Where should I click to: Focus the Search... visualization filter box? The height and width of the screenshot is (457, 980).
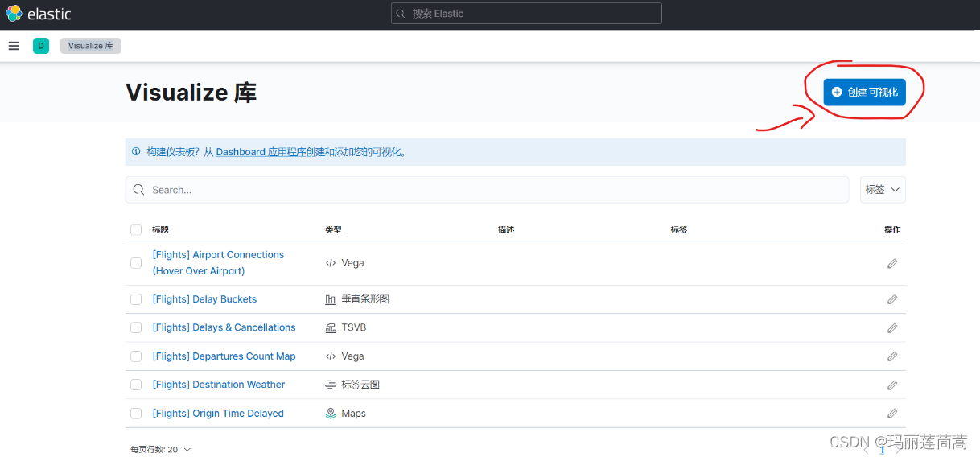487,190
